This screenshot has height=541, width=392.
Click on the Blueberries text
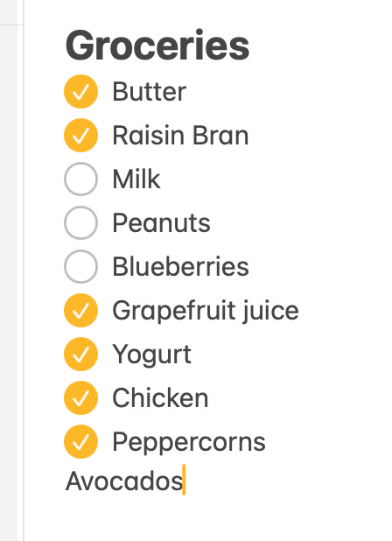pos(180,267)
